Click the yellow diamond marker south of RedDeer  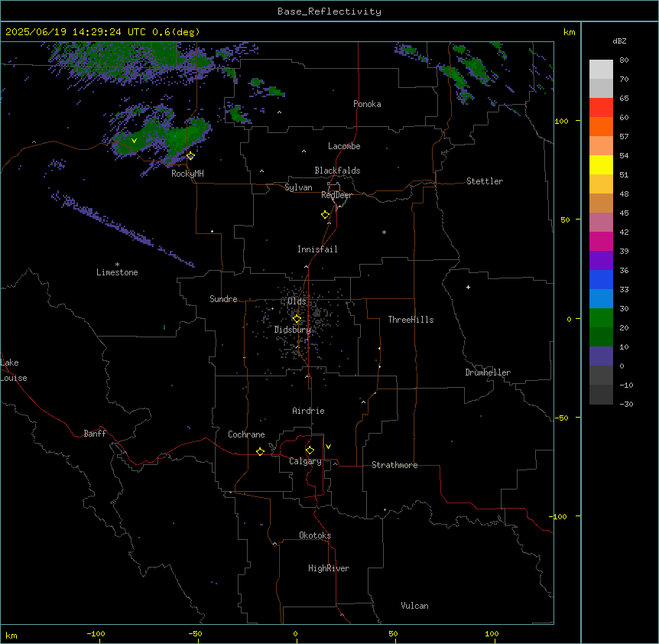pos(326,215)
